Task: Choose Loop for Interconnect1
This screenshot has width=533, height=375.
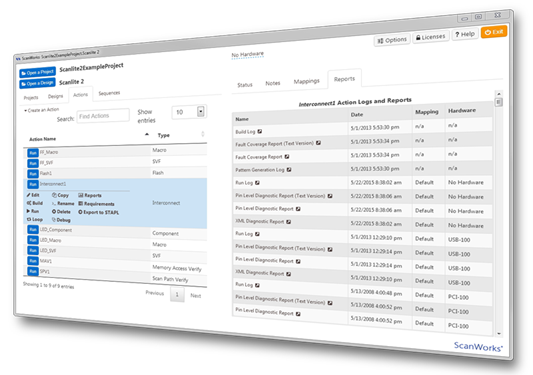Action: pos(35,219)
